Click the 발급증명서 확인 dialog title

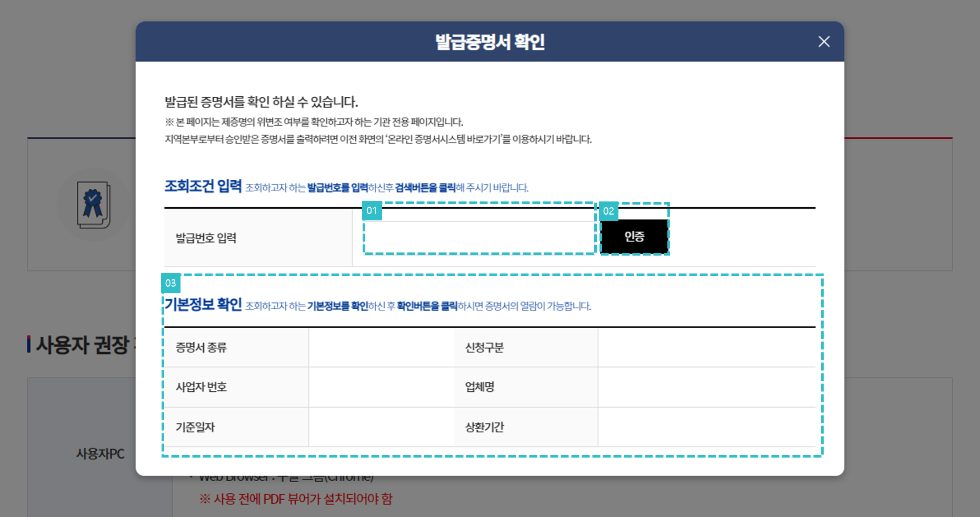490,42
